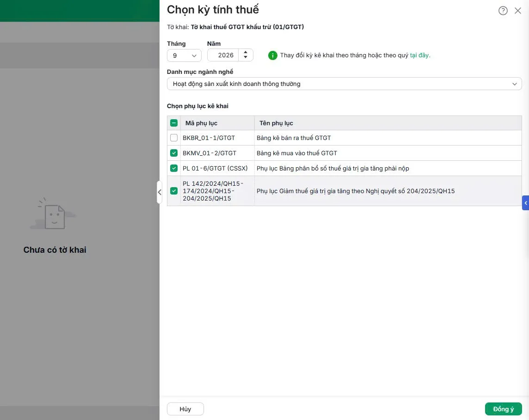Image resolution: width=529 pixels, height=420 pixels.
Task: Click the 'tại đây' link
Action: click(419, 55)
